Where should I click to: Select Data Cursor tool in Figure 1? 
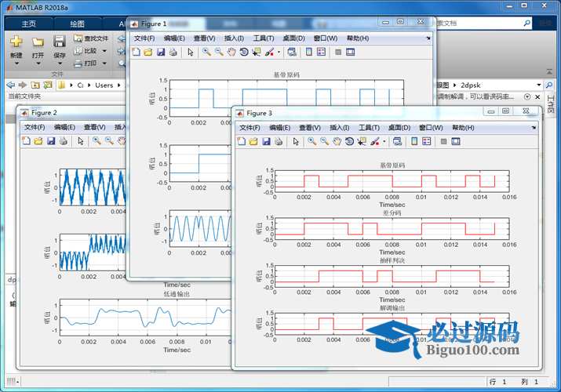256,53
